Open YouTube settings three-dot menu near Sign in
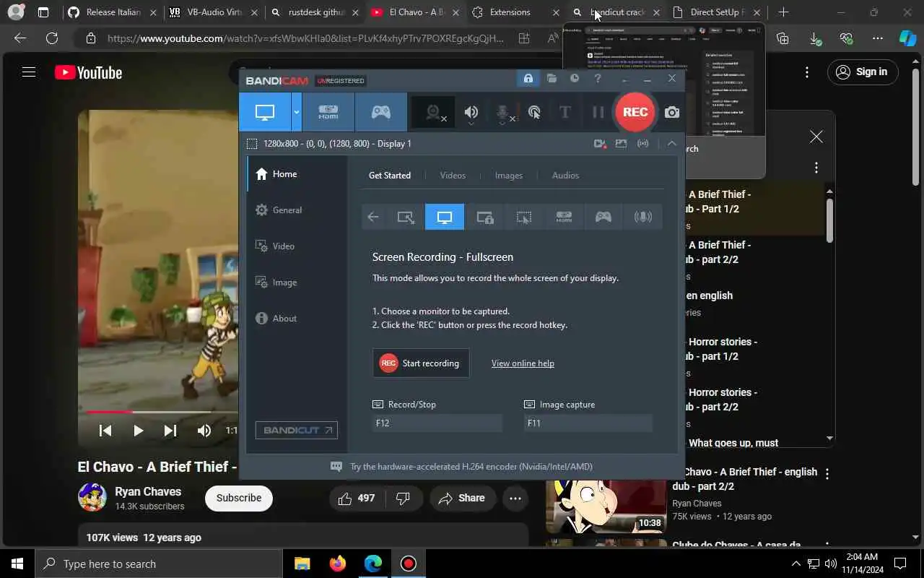The width and height of the screenshot is (924, 578). [x=807, y=72]
